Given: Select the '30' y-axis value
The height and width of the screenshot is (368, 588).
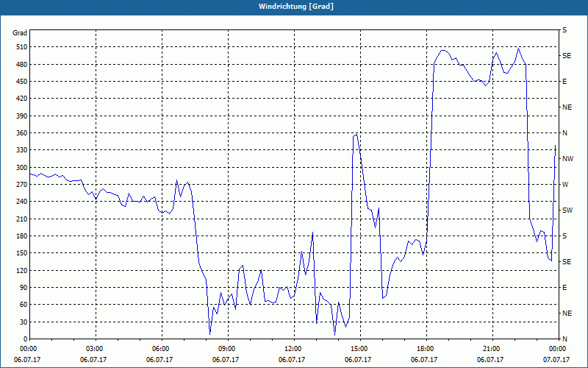Looking at the screenshot, I should 24,322.
